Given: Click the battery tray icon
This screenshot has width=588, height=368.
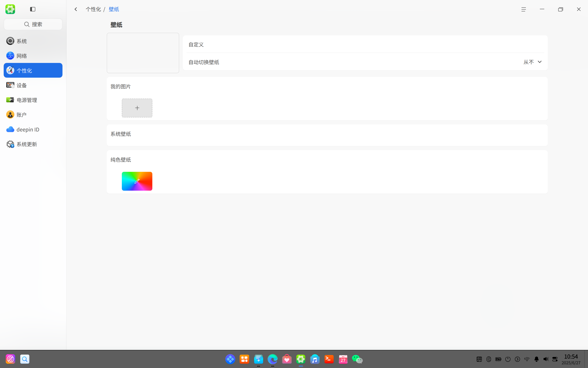Looking at the screenshot, I should 498,359.
